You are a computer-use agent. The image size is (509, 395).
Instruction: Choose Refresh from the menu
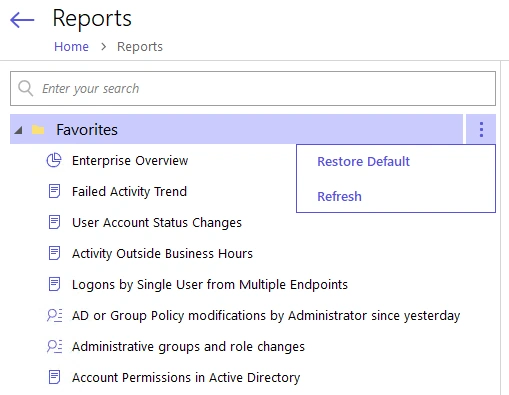(339, 196)
